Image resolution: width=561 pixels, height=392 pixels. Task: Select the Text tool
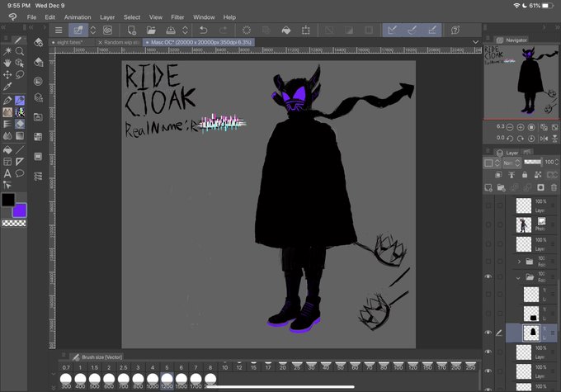click(x=7, y=173)
